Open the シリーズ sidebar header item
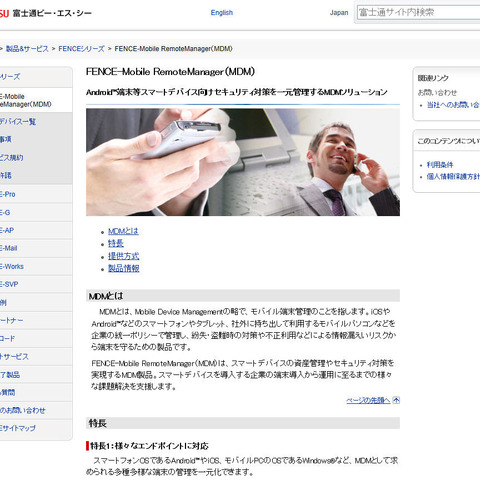480x480 pixels. click(36, 77)
